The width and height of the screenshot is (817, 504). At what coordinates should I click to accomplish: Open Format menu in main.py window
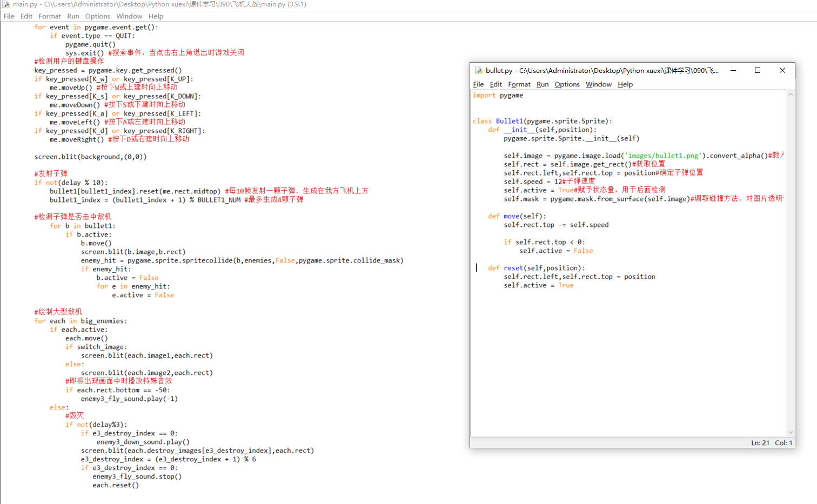(50, 16)
